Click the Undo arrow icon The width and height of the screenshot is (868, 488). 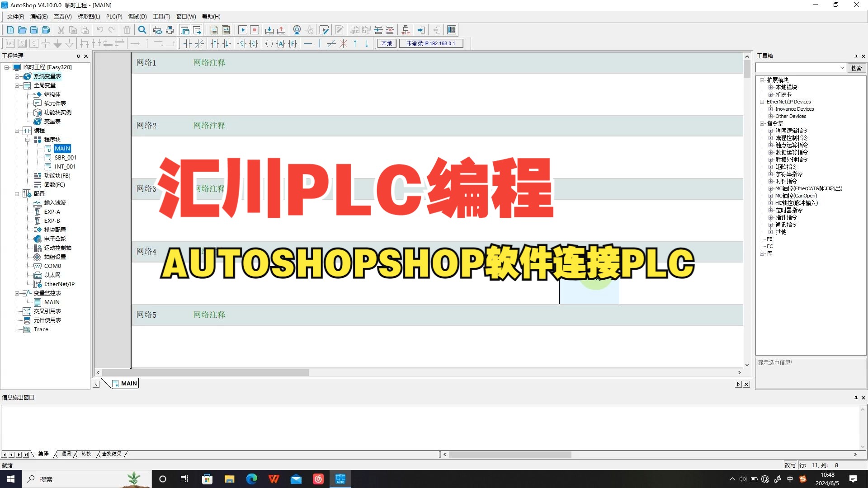coord(100,30)
